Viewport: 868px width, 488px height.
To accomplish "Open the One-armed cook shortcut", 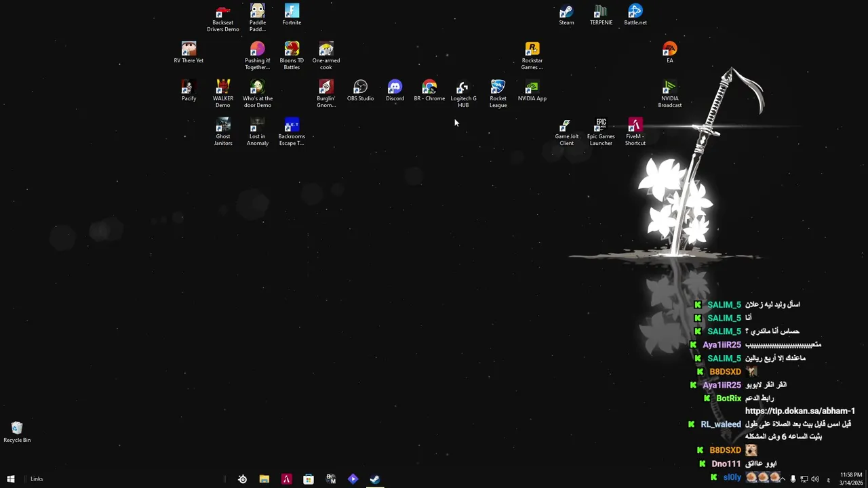I will 326,56.
